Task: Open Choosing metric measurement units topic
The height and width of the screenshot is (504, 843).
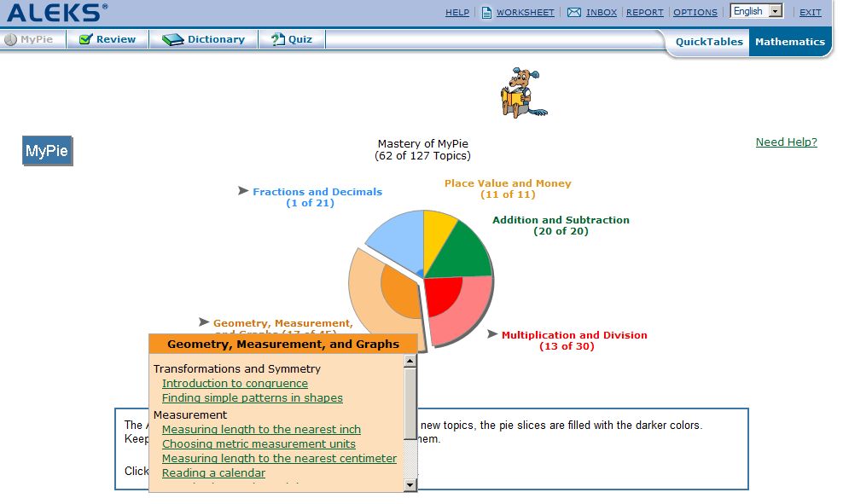Action: click(x=259, y=443)
